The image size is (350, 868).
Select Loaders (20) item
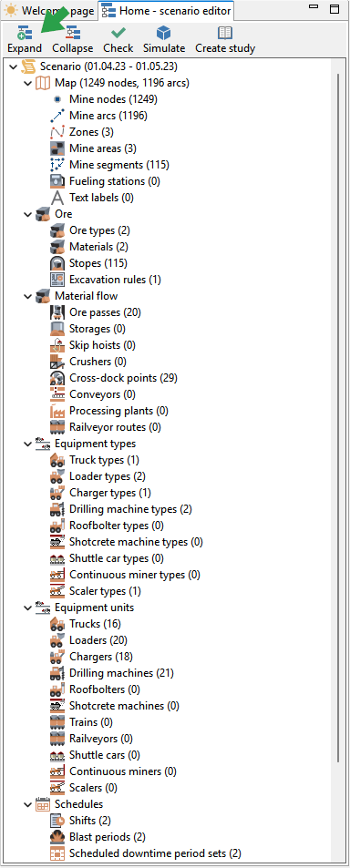point(98,640)
